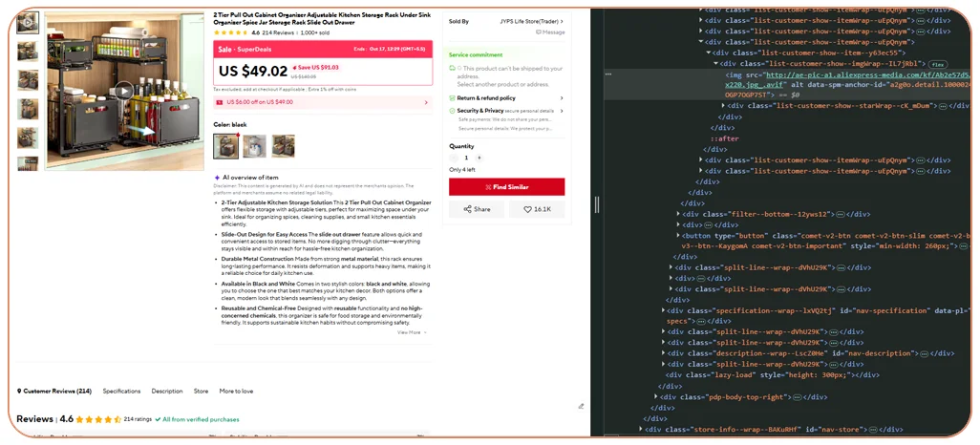Expand the filter--bottom--12yws12 div

click(x=678, y=214)
